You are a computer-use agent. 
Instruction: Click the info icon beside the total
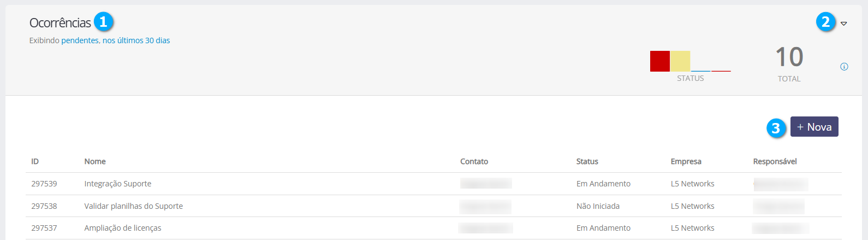(x=844, y=67)
